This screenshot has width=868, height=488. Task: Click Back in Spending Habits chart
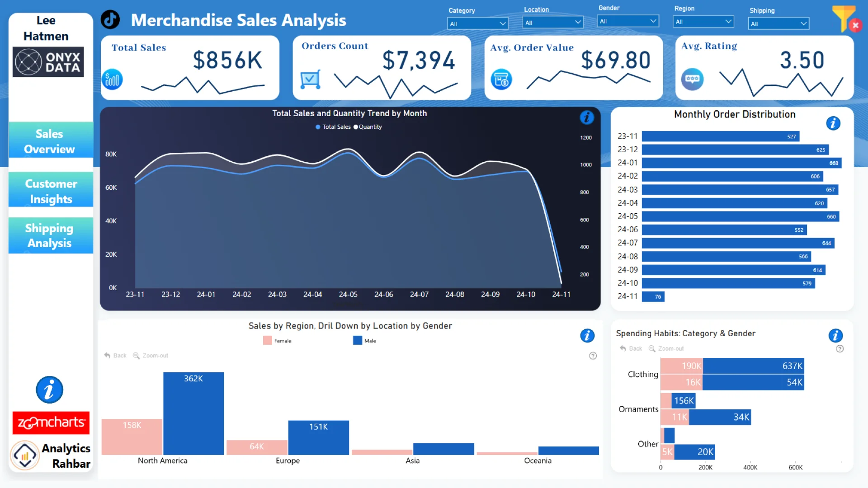(631, 348)
